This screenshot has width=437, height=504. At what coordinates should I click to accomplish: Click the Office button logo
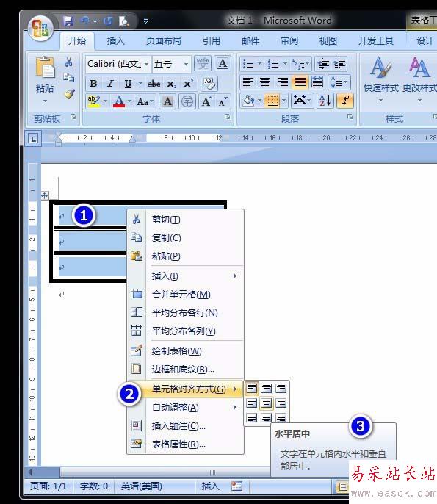click(x=40, y=28)
